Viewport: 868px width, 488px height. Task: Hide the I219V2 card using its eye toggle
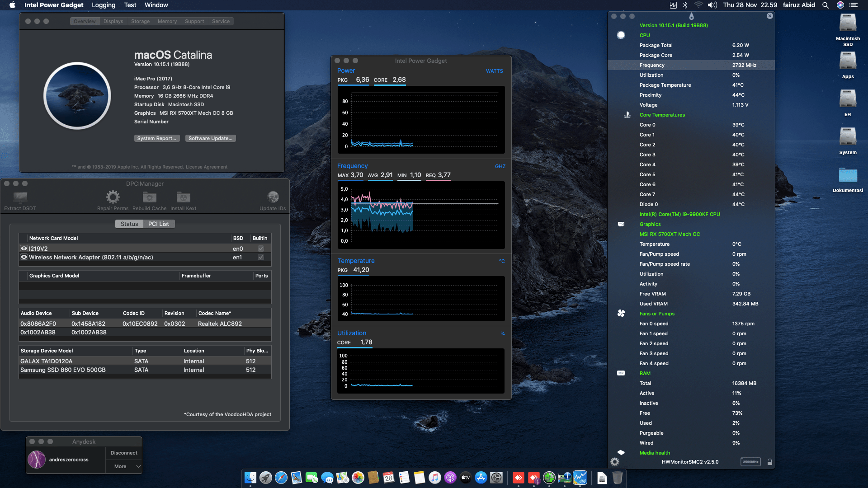[24, 248]
